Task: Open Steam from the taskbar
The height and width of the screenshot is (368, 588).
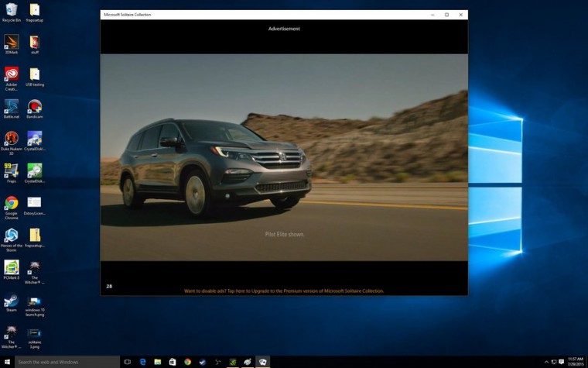Action: 203,362
